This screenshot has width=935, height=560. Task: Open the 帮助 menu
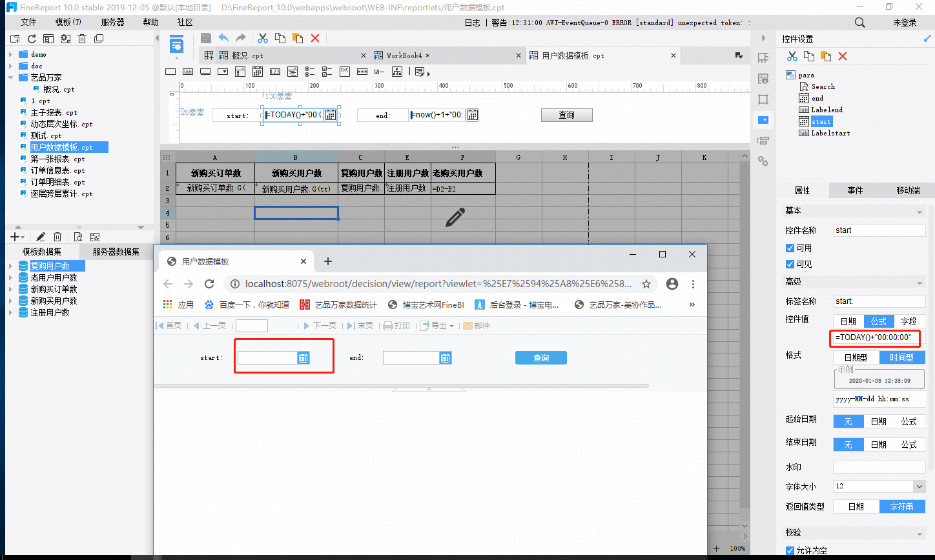tap(150, 22)
